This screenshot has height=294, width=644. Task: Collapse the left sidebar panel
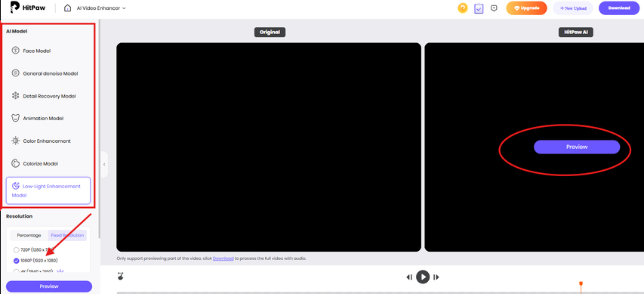(104, 164)
